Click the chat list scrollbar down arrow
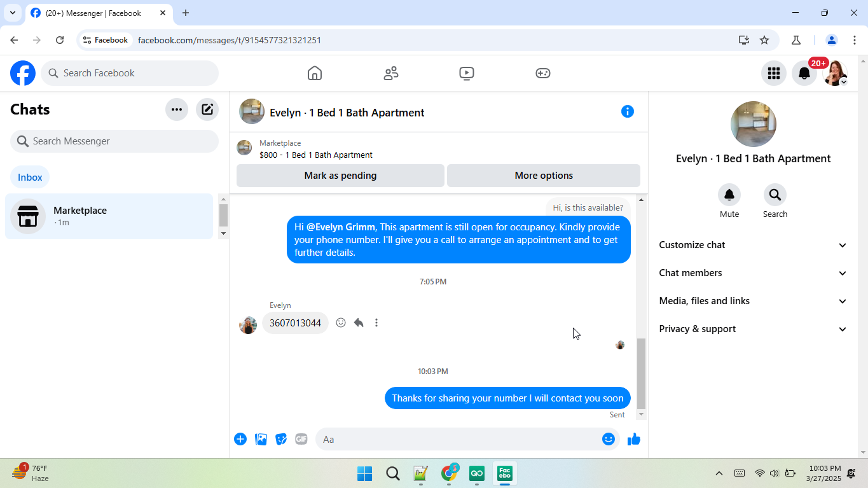Image resolution: width=868 pixels, height=488 pixels. pyautogui.click(x=223, y=234)
